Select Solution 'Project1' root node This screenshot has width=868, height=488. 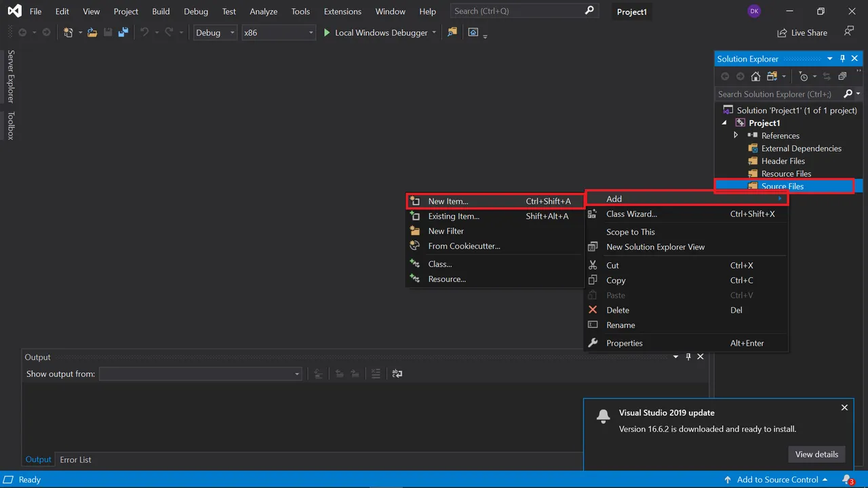(797, 110)
